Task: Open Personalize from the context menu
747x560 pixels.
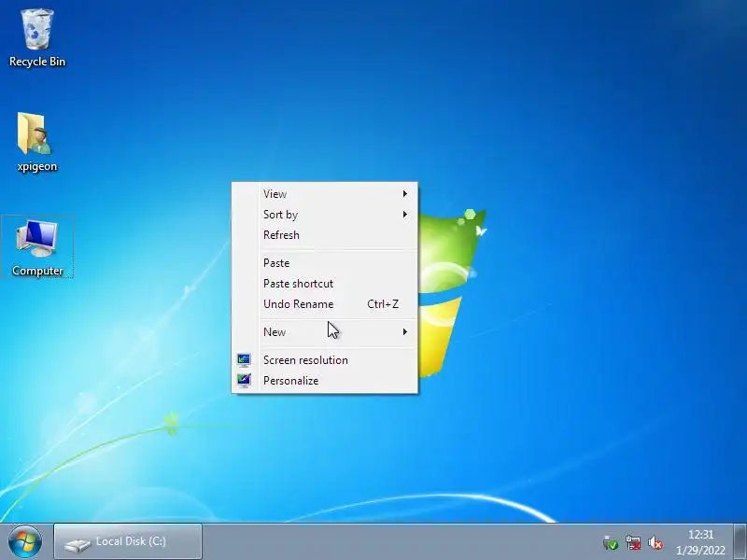Action: [x=324, y=381]
